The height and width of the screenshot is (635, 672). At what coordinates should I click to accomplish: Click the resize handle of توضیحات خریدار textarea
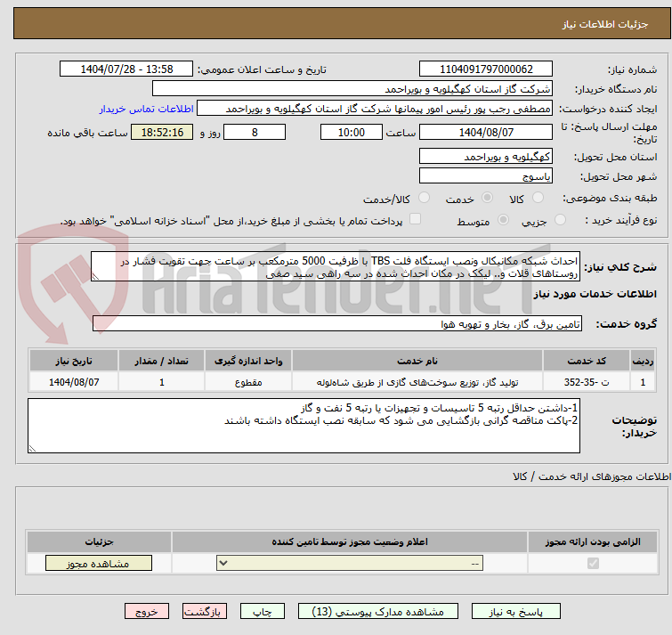click(x=32, y=449)
